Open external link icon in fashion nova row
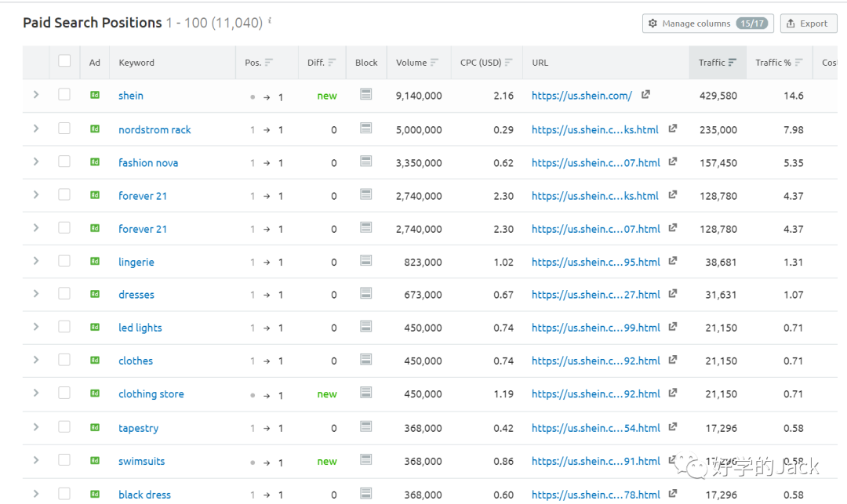Image resolution: width=847 pixels, height=504 pixels. click(x=672, y=161)
